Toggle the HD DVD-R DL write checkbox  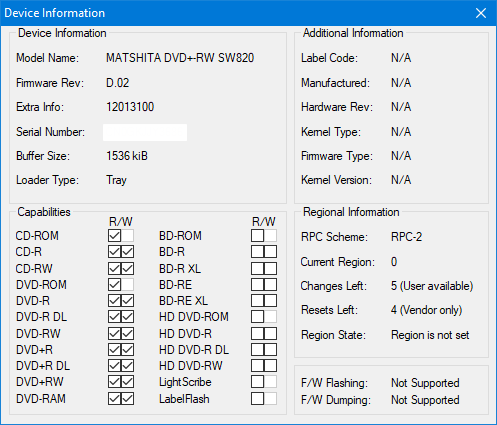[x=271, y=350]
